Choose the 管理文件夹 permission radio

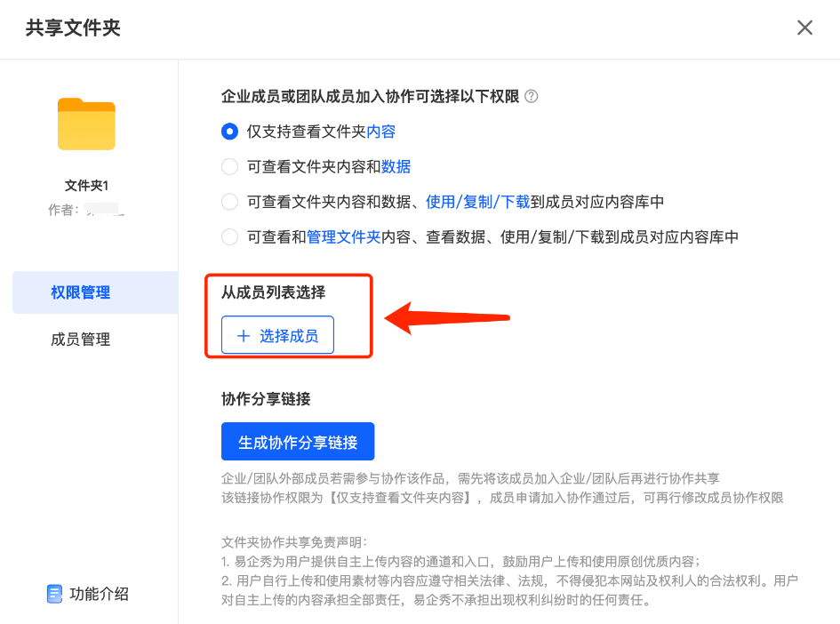230,236
